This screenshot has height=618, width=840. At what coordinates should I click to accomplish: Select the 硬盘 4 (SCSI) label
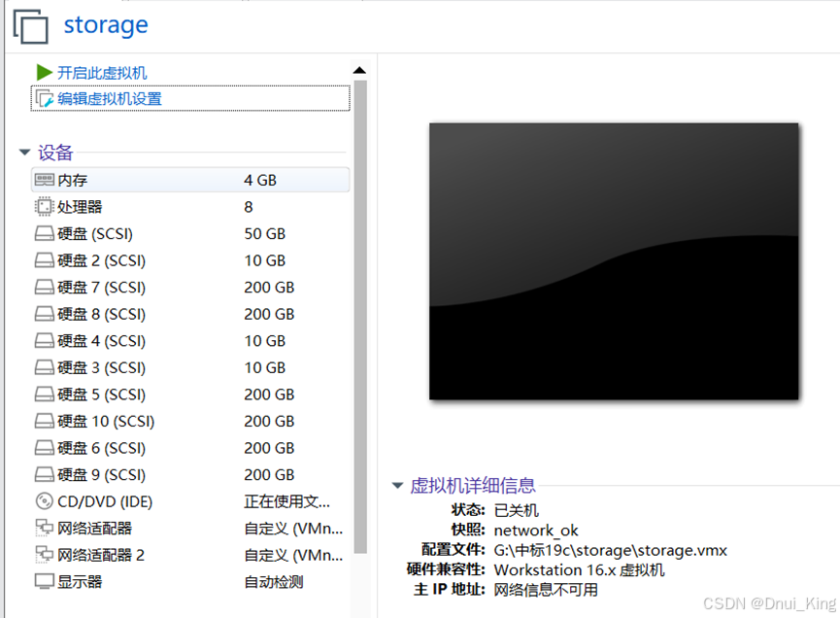click(101, 341)
